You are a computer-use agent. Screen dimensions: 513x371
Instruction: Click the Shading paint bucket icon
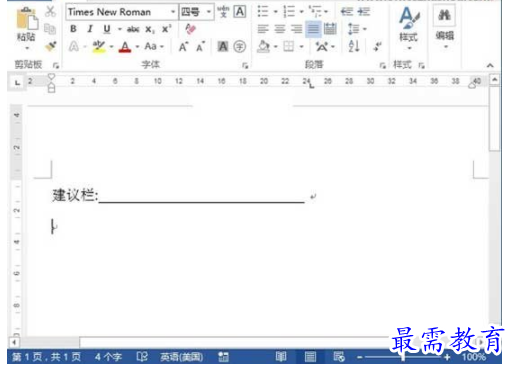(x=263, y=47)
